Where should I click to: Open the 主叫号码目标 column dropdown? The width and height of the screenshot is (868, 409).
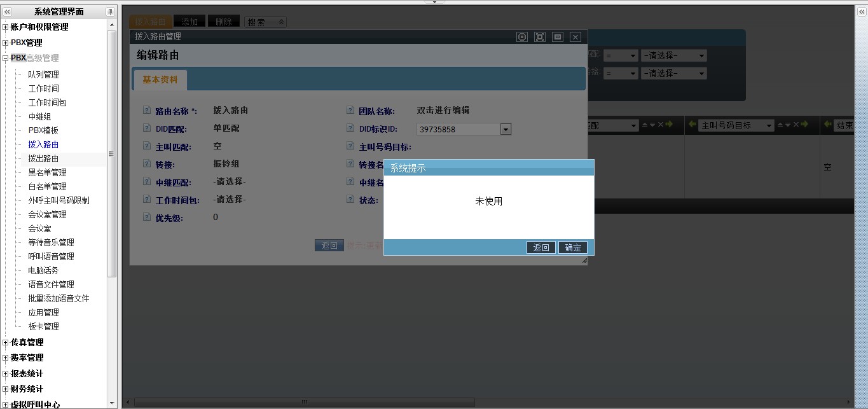[x=769, y=125]
